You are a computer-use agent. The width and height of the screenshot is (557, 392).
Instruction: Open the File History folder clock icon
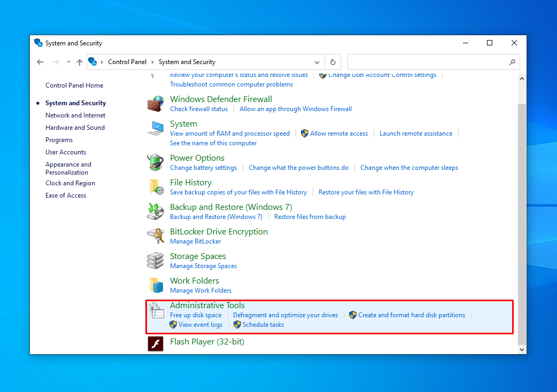coord(156,187)
